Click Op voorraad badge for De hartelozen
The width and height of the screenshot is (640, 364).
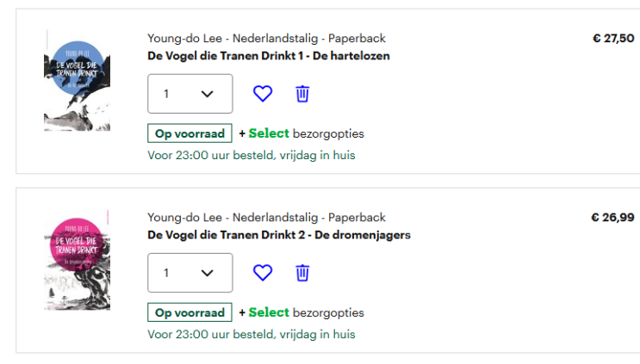click(190, 133)
